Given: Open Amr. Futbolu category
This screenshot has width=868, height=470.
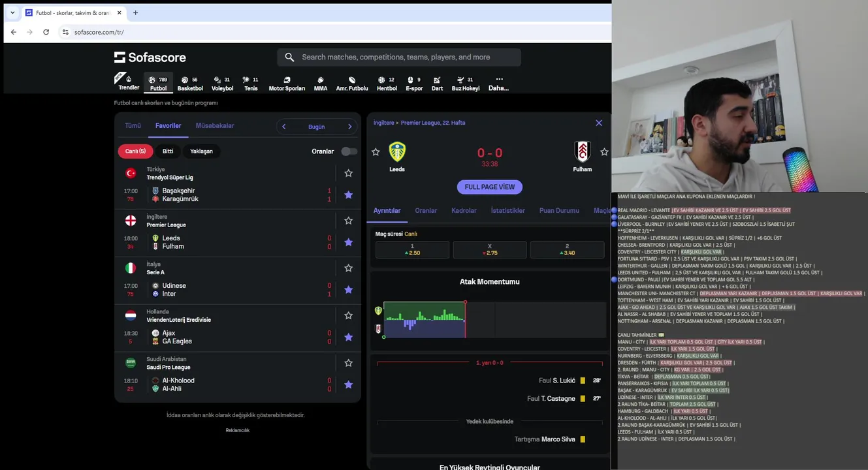Looking at the screenshot, I should [x=352, y=83].
